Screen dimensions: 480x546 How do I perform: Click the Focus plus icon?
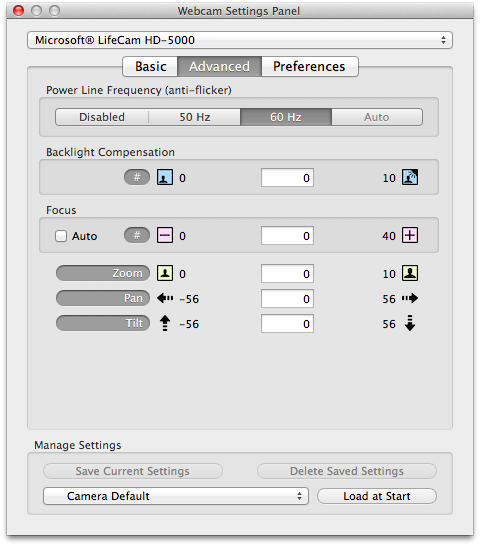[x=410, y=235]
